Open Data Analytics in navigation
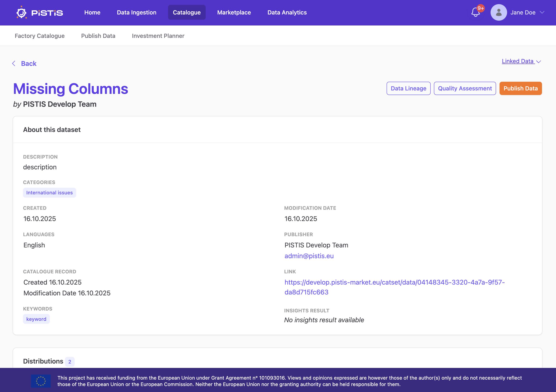556x392 pixels. [x=287, y=12]
